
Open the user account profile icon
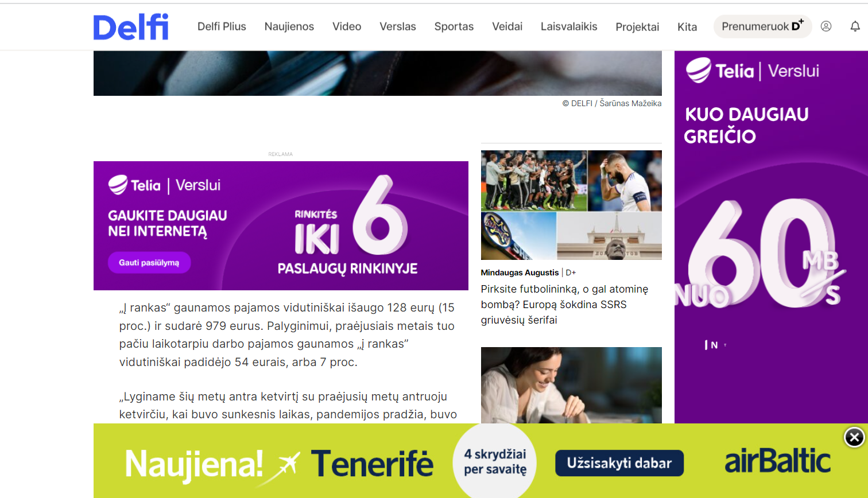(x=826, y=26)
